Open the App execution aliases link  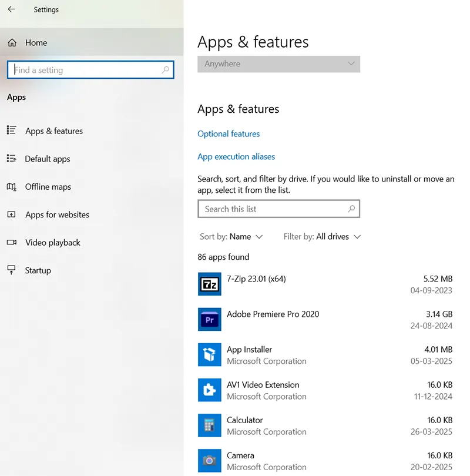point(236,157)
